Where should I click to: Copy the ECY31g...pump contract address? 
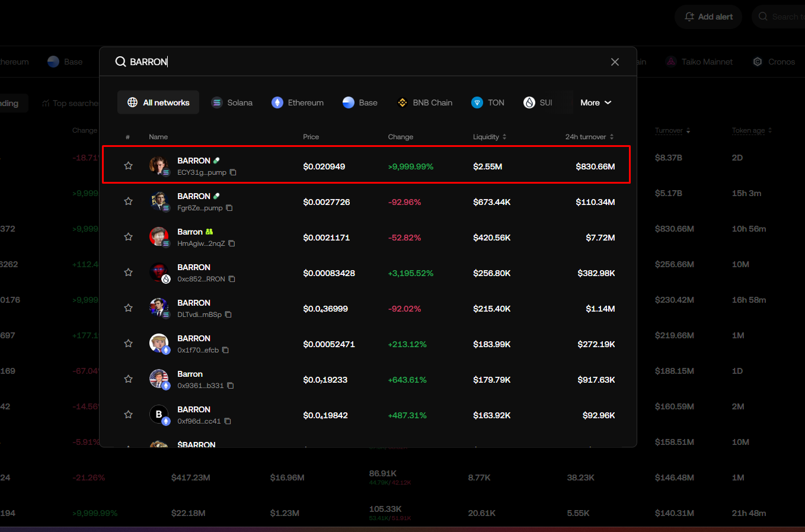pos(233,172)
